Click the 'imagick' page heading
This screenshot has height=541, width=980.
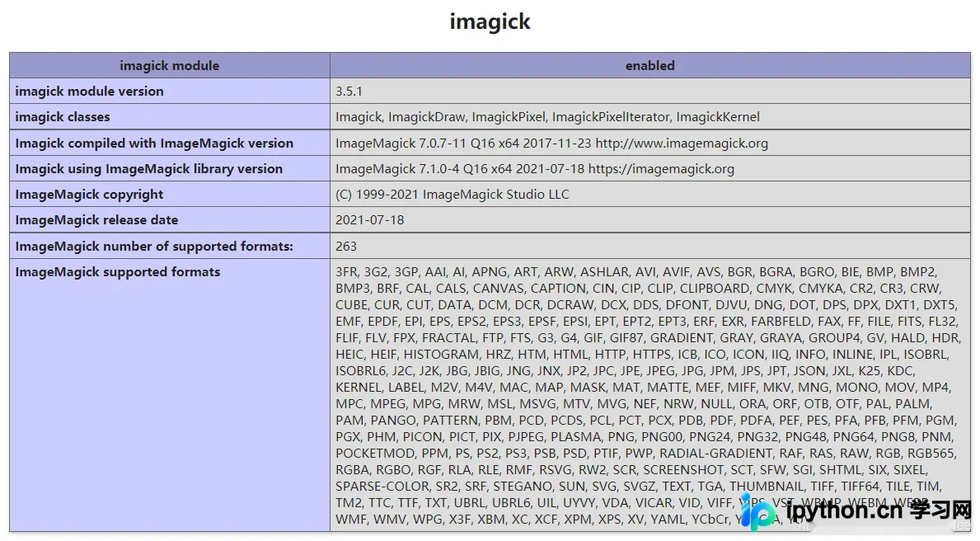point(490,22)
